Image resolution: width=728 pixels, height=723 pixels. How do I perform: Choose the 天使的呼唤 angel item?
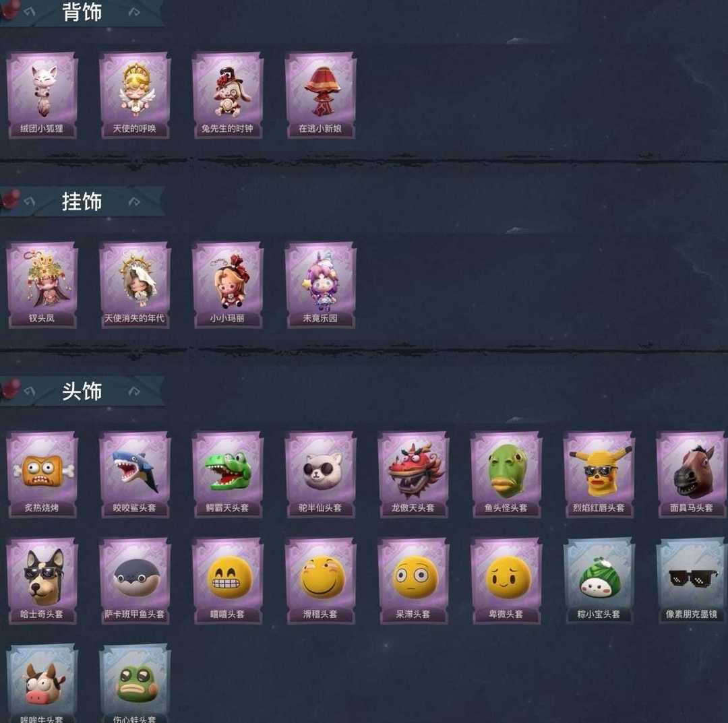[x=135, y=95]
